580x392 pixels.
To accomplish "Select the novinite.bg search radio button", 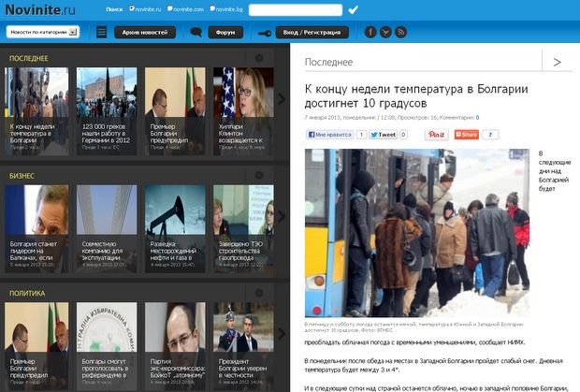I will [212, 8].
